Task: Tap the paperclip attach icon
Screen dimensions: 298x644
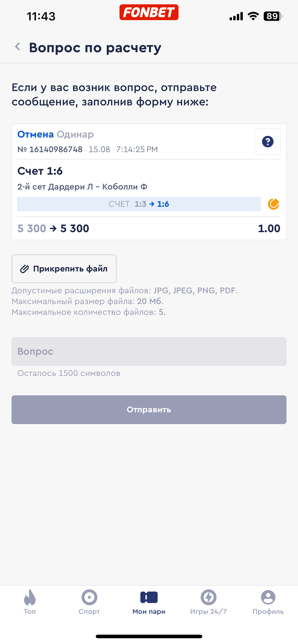Action: pos(24,269)
